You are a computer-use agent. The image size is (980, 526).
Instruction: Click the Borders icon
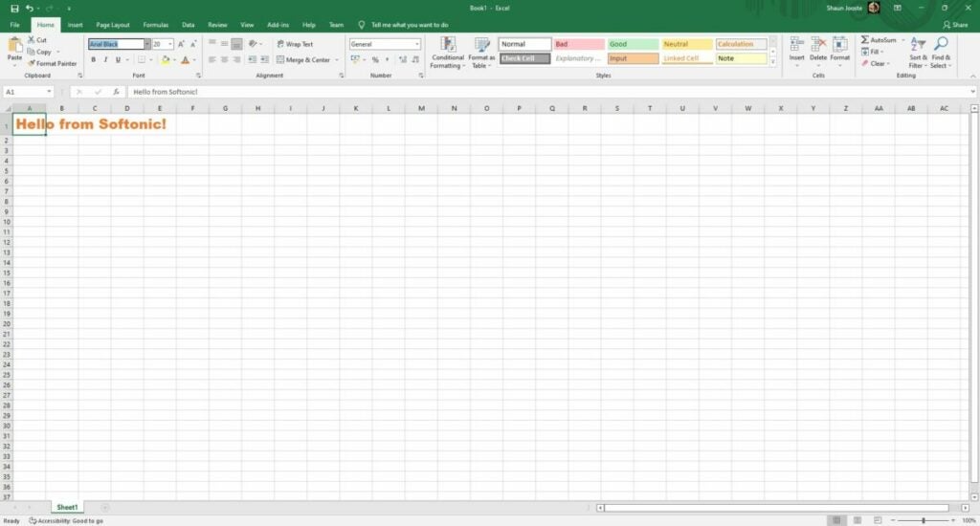[x=142, y=59]
